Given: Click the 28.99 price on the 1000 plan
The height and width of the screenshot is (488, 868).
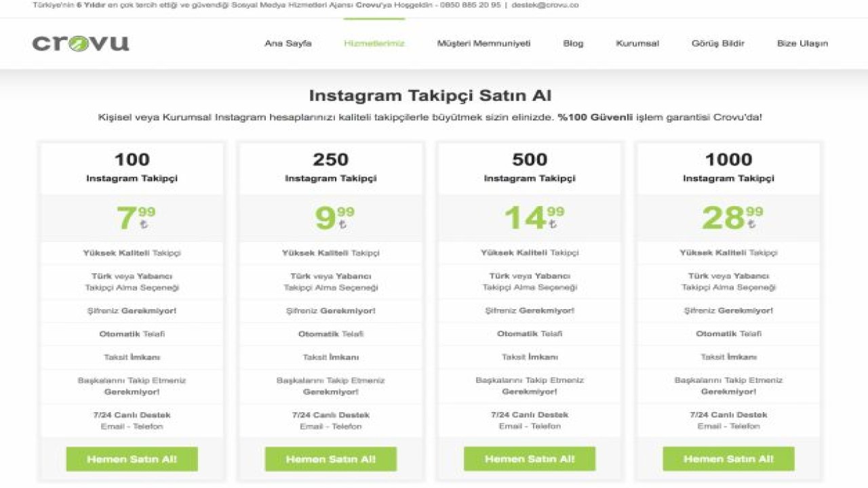Looking at the screenshot, I should [731, 218].
